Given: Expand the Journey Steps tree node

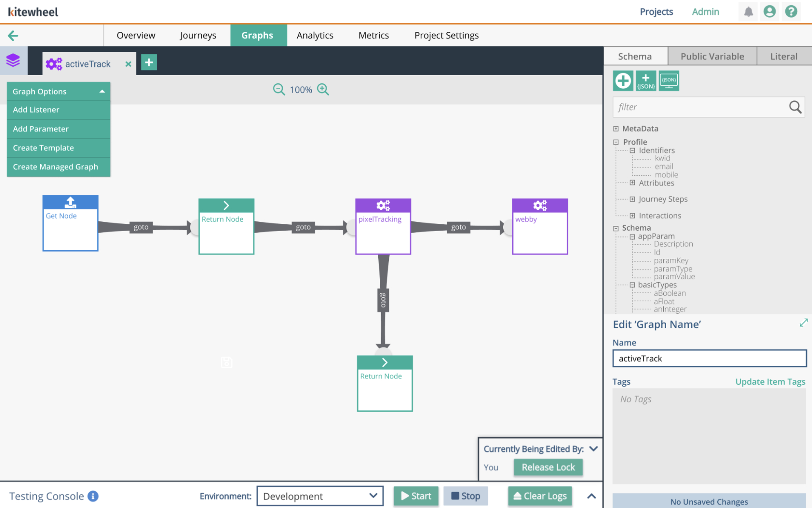Looking at the screenshot, I should [632, 199].
